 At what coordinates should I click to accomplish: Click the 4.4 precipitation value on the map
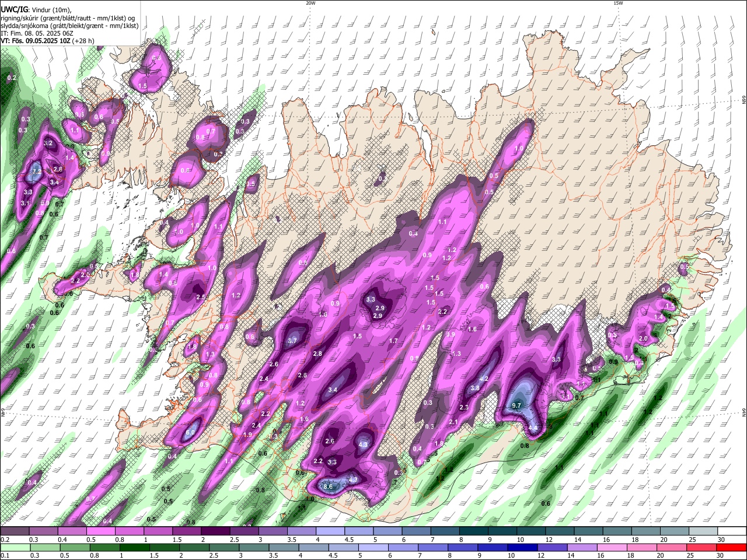[x=533, y=428]
